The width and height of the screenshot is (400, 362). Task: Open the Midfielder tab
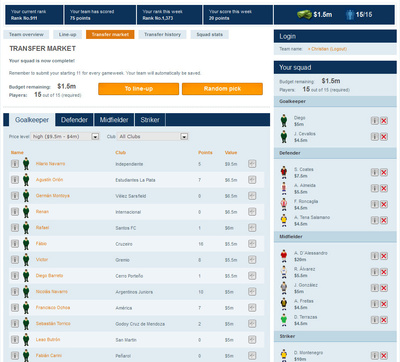click(x=114, y=120)
